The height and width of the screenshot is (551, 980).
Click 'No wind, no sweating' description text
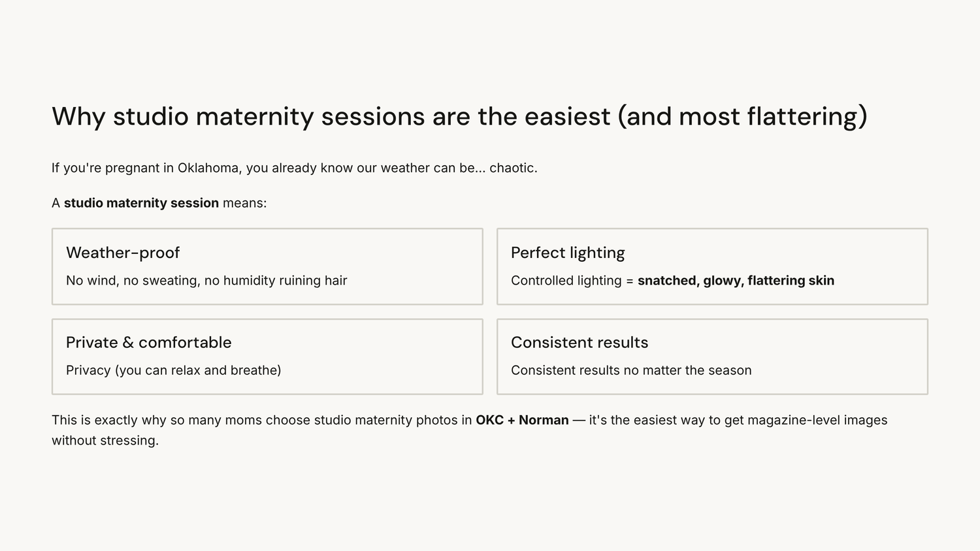(206, 281)
